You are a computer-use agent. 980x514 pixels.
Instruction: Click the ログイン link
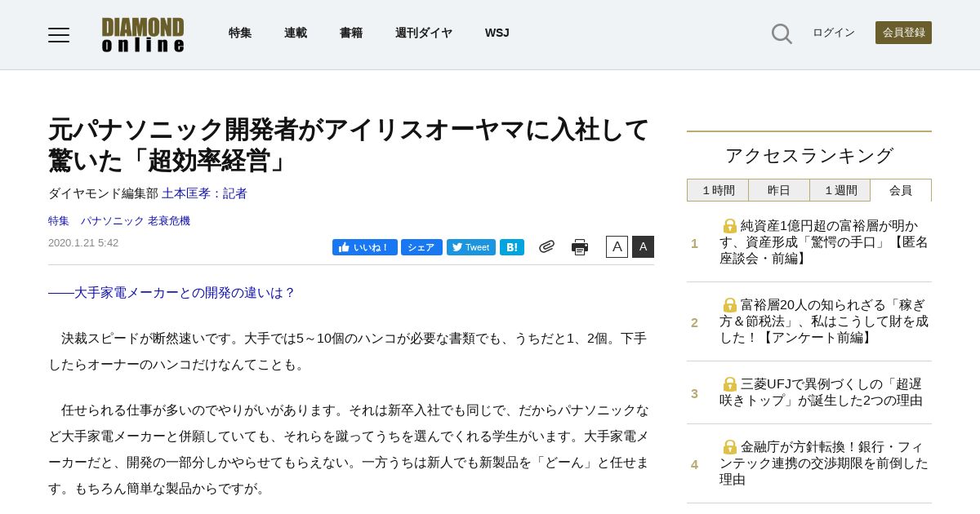834,33
